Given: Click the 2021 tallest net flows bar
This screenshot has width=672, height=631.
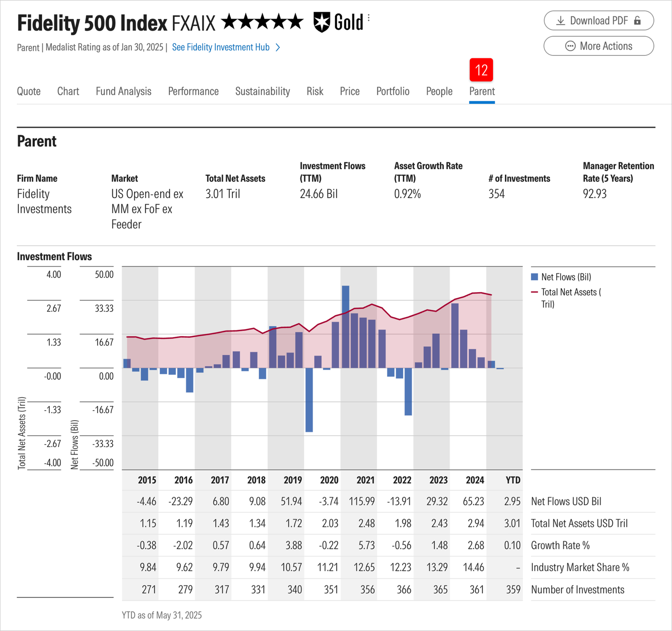Looking at the screenshot, I should pyautogui.click(x=346, y=327).
